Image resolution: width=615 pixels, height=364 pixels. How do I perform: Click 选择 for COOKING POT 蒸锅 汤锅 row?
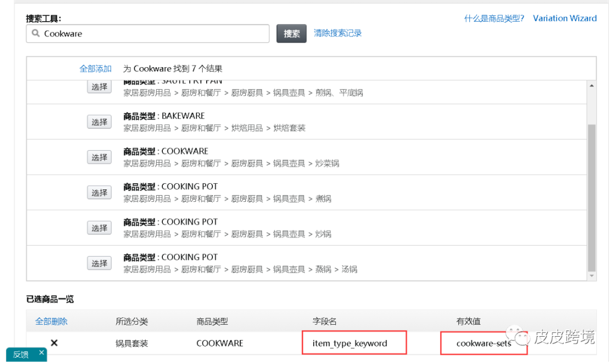99,263
